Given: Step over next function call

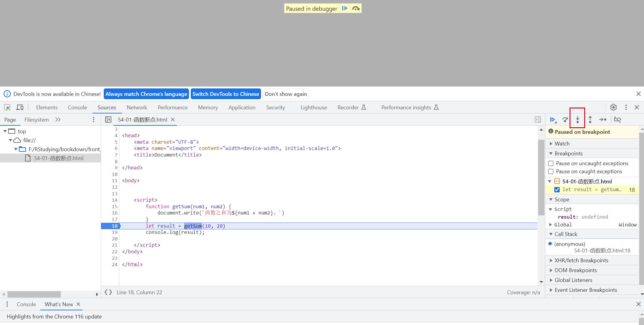Looking at the screenshot, I should pos(565,119).
